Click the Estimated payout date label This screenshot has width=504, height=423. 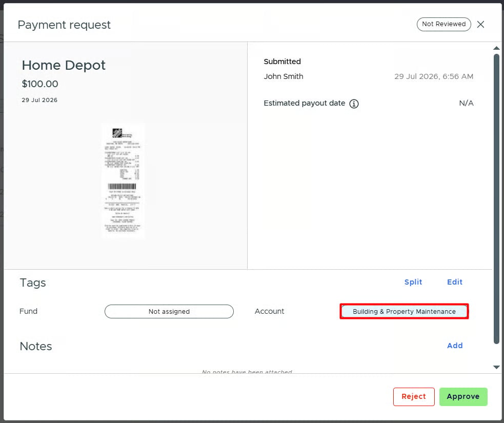[x=304, y=103]
